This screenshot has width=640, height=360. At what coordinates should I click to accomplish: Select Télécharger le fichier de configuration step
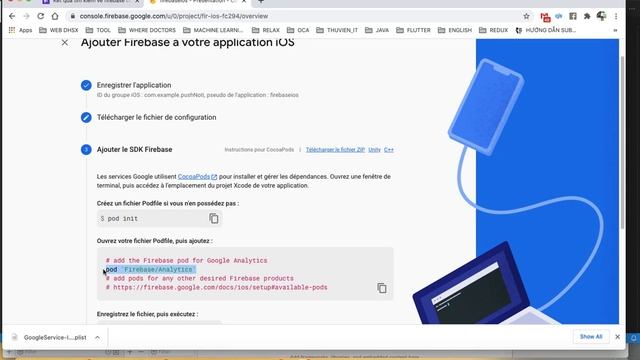(x=156, y=117)
